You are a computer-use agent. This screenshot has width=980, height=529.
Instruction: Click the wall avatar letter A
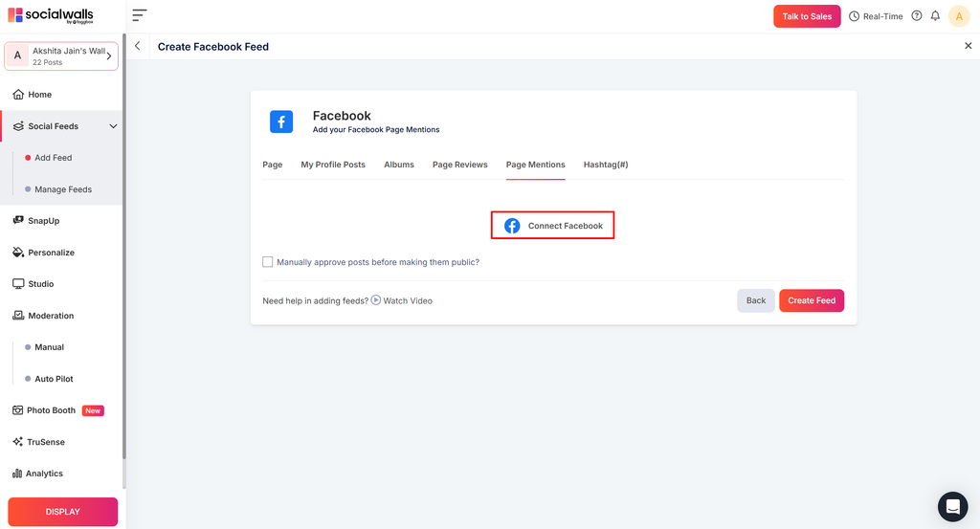point(17,55)
